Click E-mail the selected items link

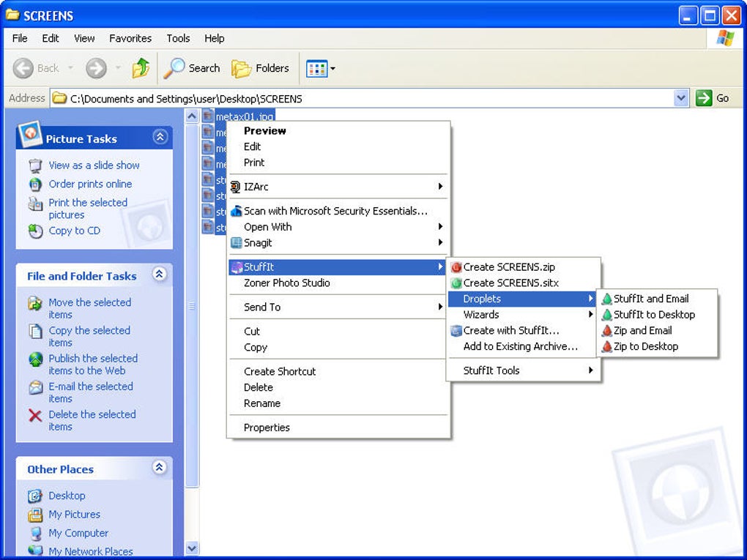coord(91,392)
